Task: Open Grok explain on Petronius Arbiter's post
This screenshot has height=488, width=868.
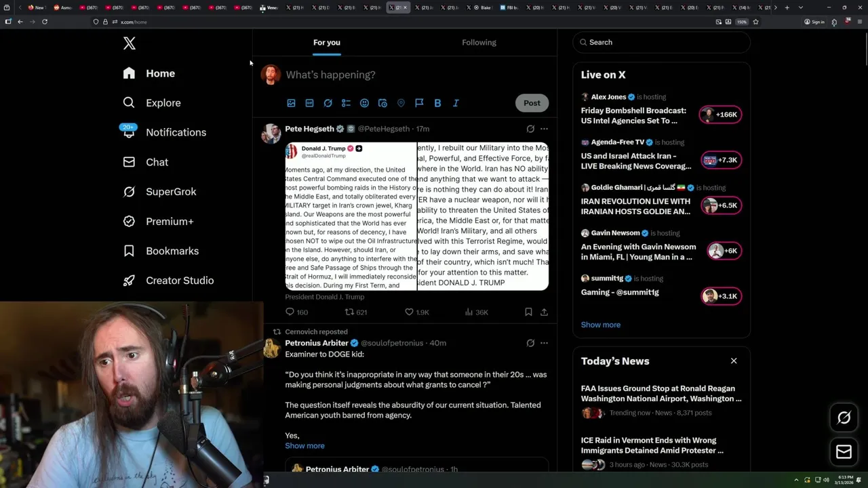Action: (530, 343)
